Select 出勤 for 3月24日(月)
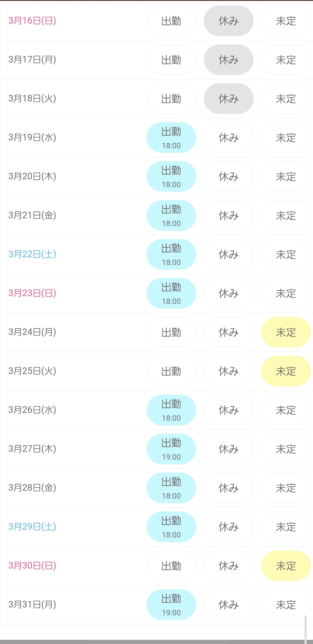This screenshot has width=313, height=644. tap(171, 332)
